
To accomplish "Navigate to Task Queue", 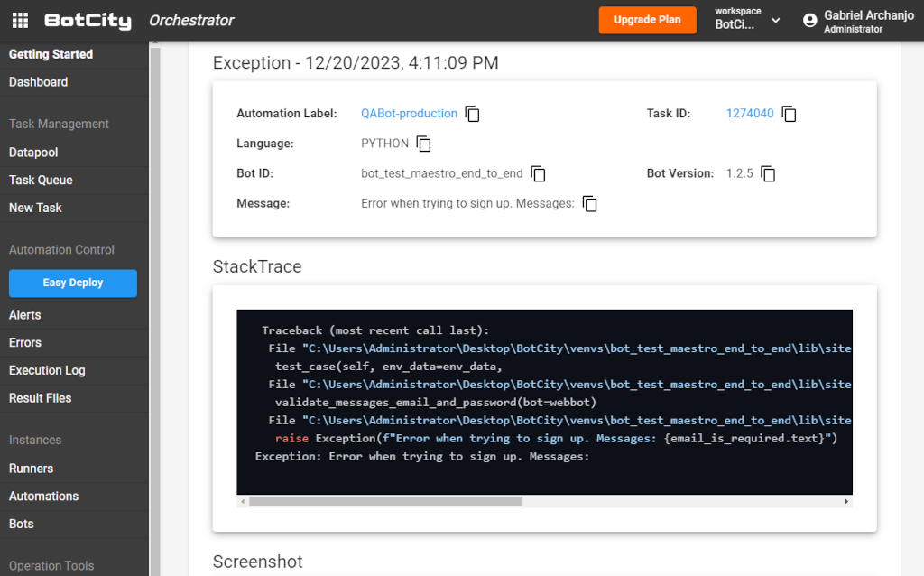I will (41, 180).
